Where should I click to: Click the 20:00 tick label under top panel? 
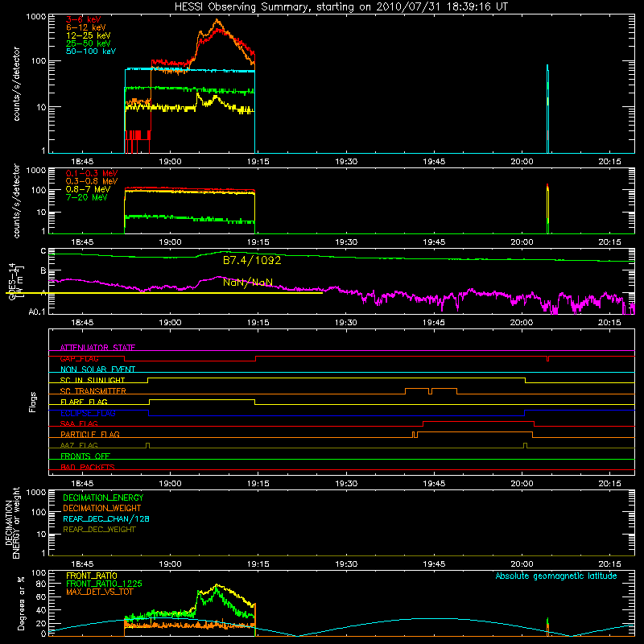coord(522,162)
